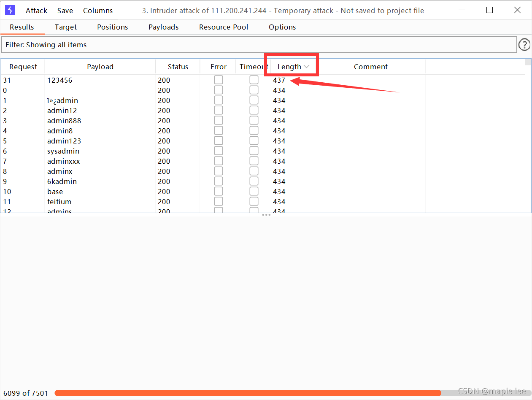Minimize the Intruder attack window

[462, 10]
